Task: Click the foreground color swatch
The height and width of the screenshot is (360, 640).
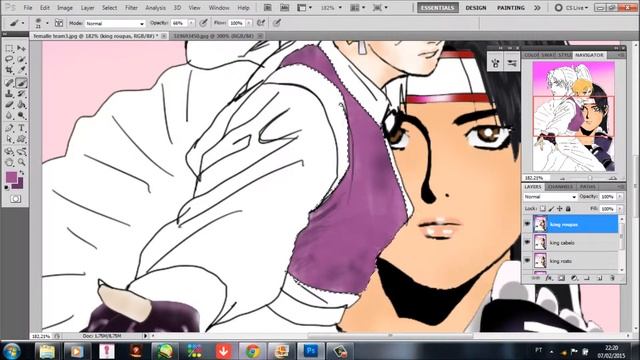Action: (x=11, y=177)
